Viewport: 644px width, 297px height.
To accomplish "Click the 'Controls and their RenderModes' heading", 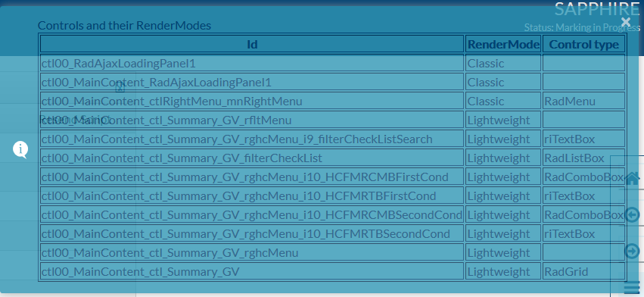I will pyautogui.click(x=124, y=26).
